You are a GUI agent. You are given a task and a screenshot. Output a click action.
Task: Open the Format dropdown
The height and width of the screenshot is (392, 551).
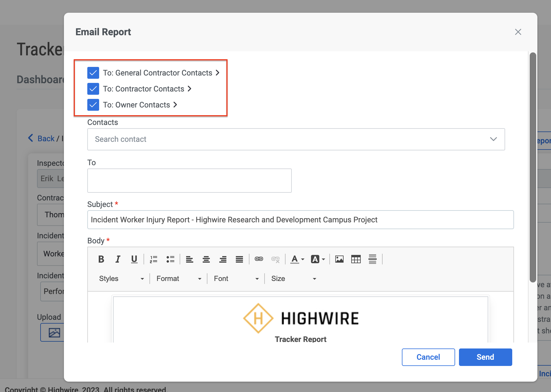pyautogui.click(x=179, y=279)
